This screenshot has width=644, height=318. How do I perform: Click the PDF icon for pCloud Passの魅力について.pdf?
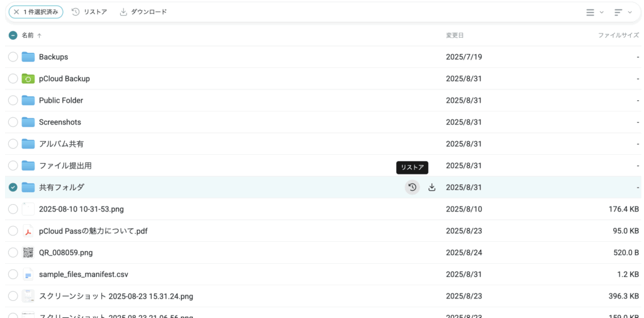tap(28, 231)
